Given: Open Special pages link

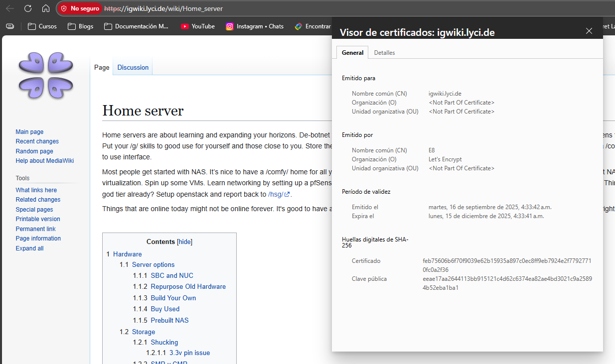Looking at the screenshot, I should pos(34,210).
